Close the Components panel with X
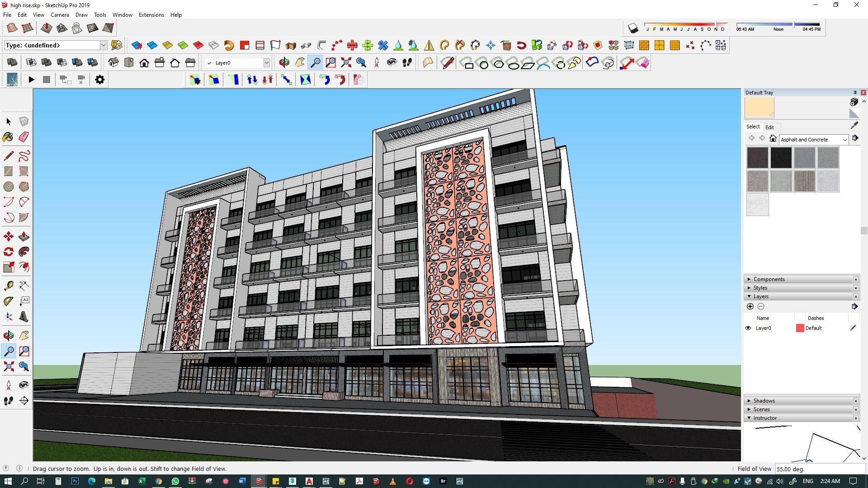The image size is (868, 488). tap(856, 279)
